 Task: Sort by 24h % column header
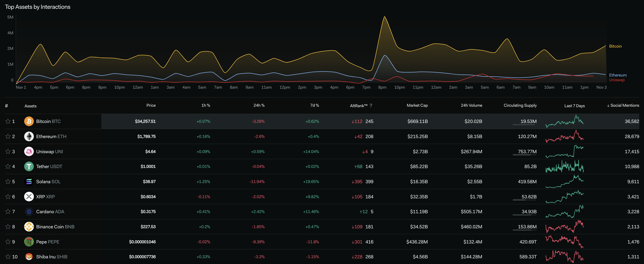pos(259,106)
